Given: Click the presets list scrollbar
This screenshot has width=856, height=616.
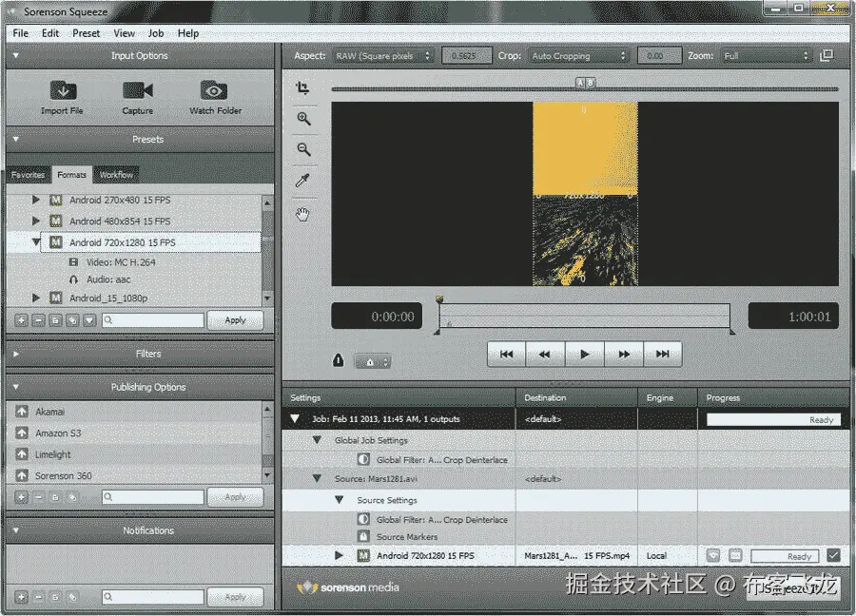Looking at the screenshot, I should pyautogui.click(x=267, y=250).
